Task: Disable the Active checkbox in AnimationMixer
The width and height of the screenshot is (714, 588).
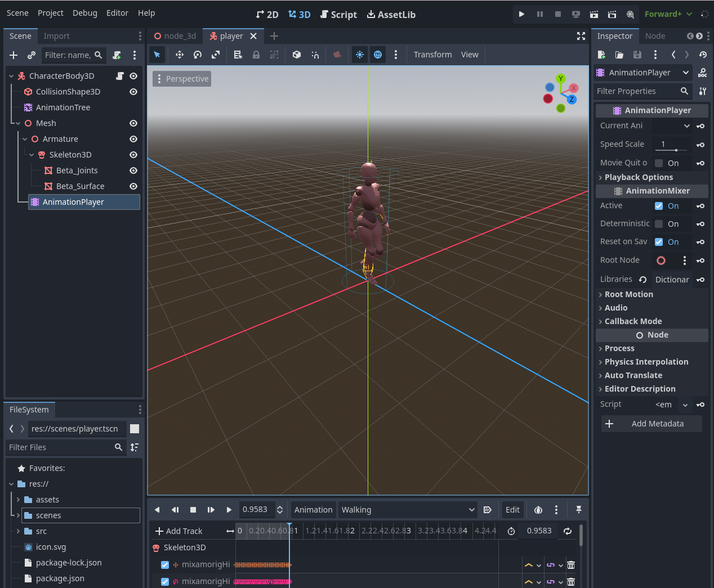Action: click(x=659, y=206)
